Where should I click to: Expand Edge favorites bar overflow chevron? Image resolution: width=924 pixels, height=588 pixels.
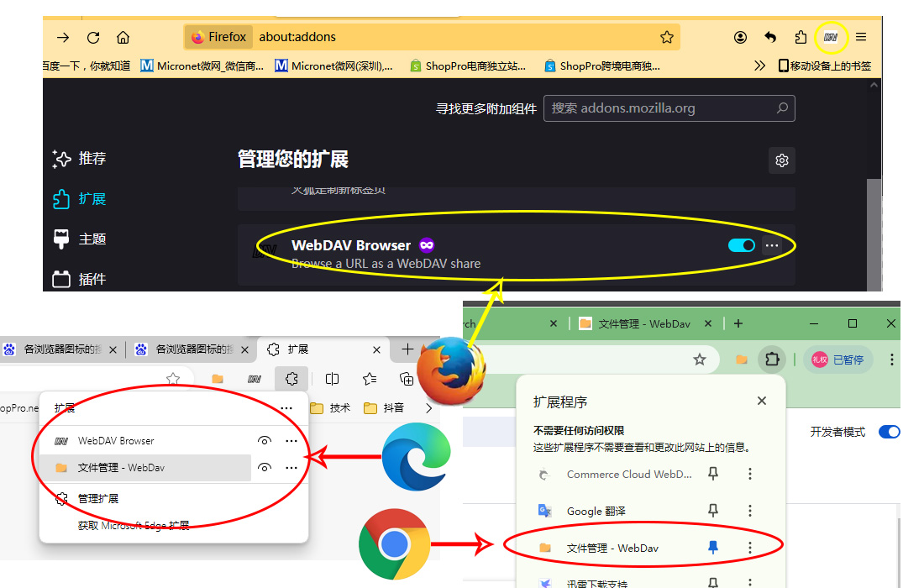coord(428,407)
